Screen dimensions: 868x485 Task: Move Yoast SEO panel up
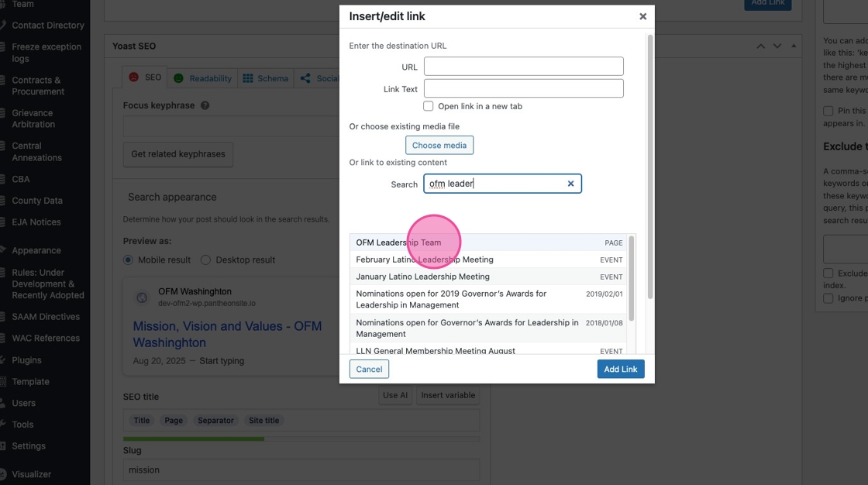click(x=761, y=46)
